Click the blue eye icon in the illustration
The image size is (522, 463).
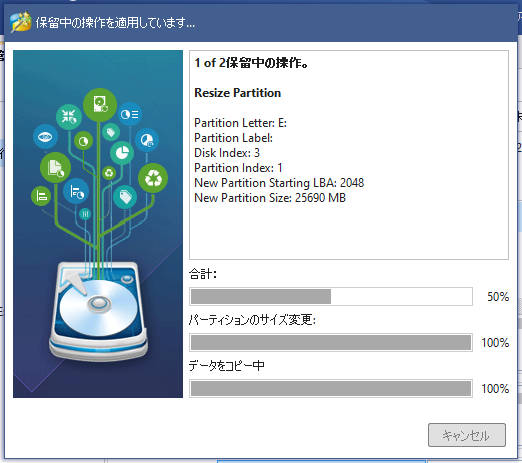[45, 137]
